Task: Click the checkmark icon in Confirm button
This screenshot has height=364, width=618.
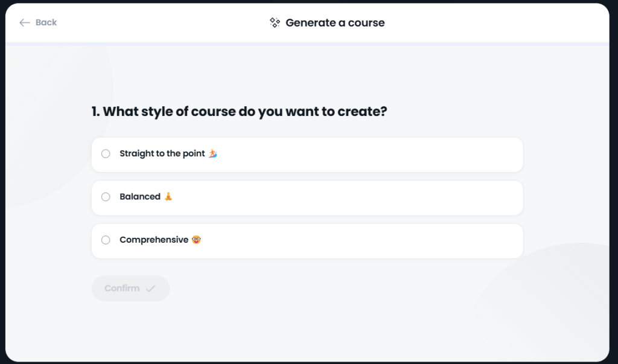Action: tap(150, 289)
